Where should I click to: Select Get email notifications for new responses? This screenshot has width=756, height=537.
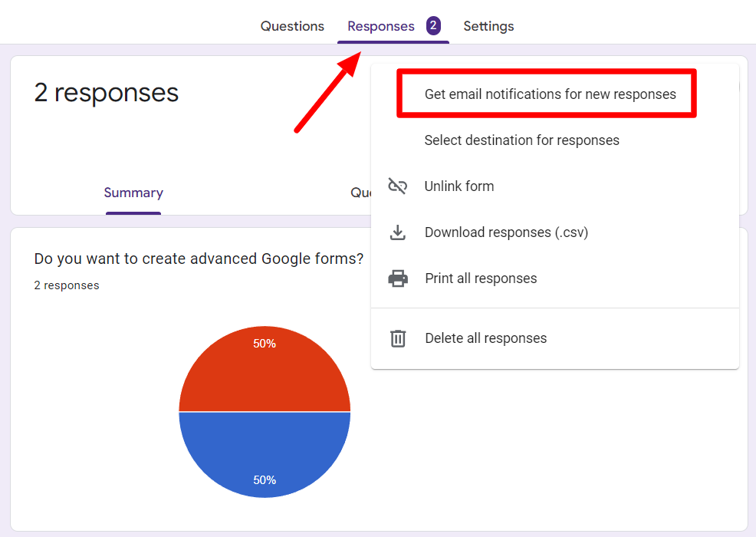click(x=550, y=94)
